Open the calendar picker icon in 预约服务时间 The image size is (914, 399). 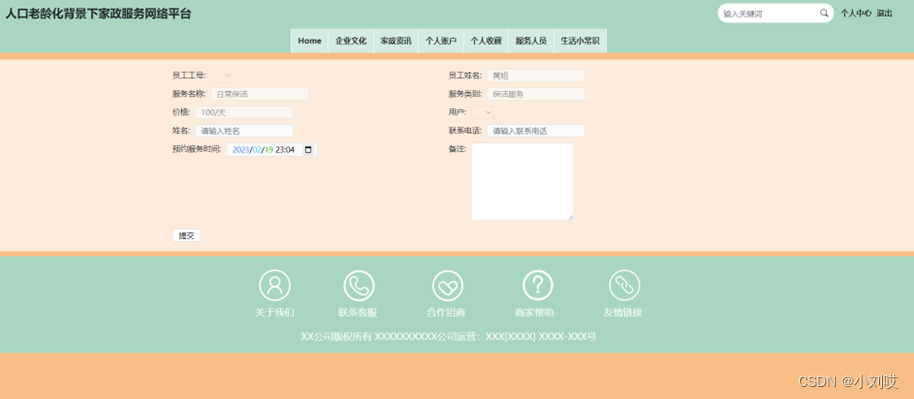(x=308, y=150)
